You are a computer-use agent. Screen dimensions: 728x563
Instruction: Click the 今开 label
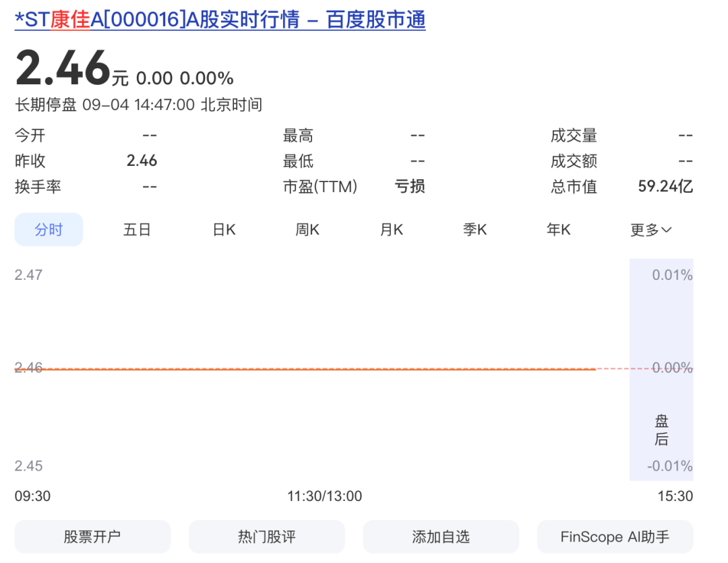(30, 136)
